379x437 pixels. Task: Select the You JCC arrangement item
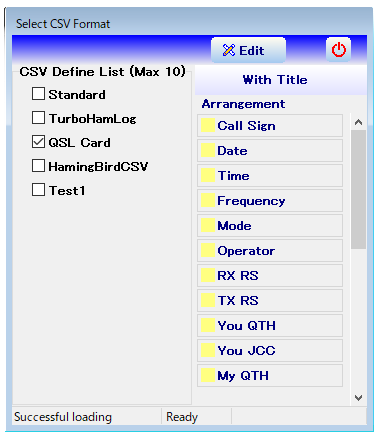click(270, 351)
